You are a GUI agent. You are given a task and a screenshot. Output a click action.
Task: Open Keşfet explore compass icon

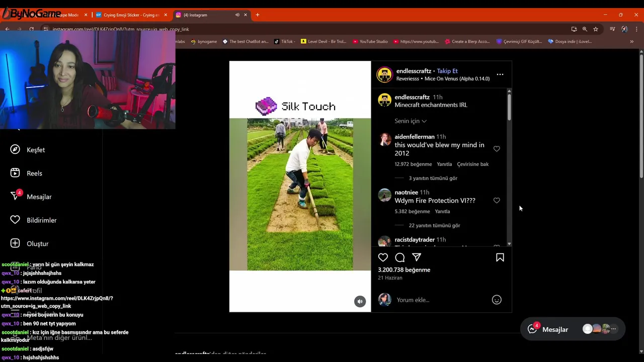click(x=15, y=150)
